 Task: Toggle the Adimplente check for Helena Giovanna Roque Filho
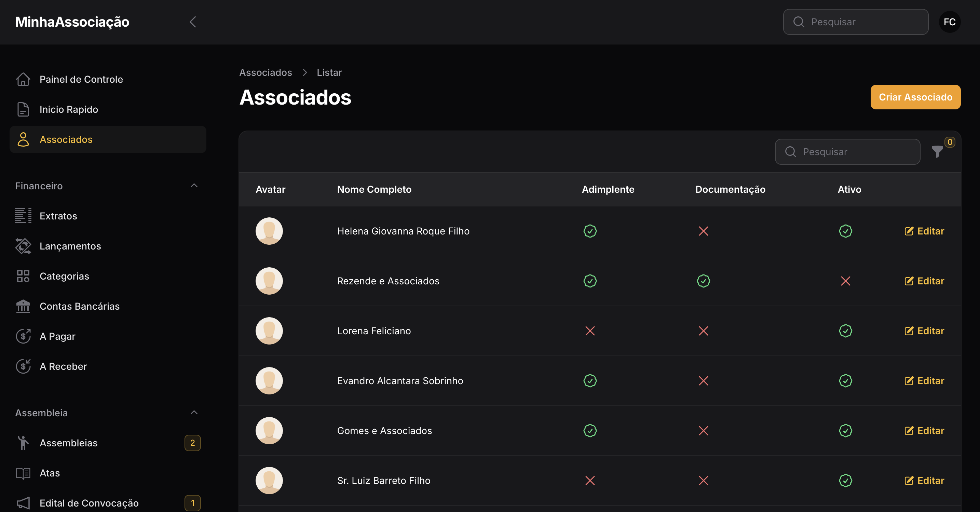(x=590, y=231)
